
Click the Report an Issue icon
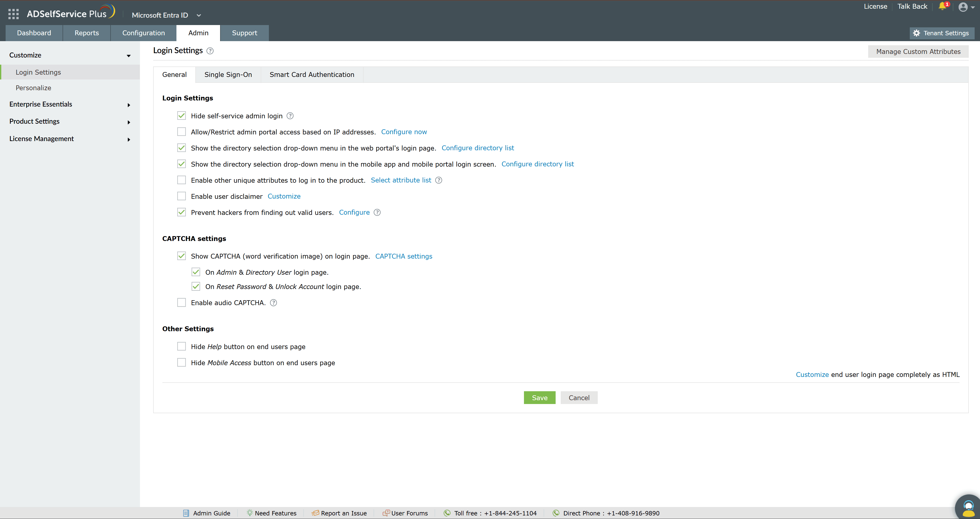tap(315, 513)
